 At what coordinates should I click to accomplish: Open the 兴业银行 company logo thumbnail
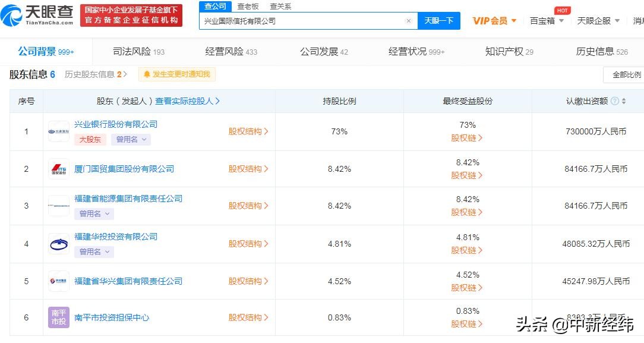59,131
